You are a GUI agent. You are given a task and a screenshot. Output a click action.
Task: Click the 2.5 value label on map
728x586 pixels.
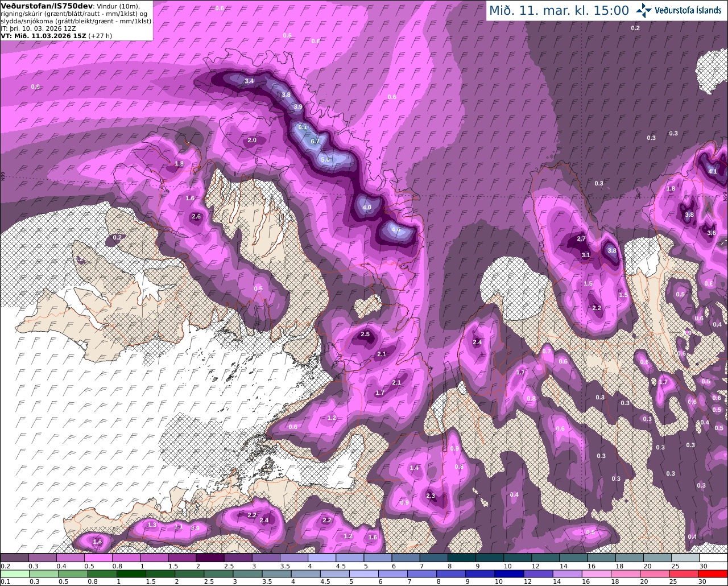coord(365,335)
